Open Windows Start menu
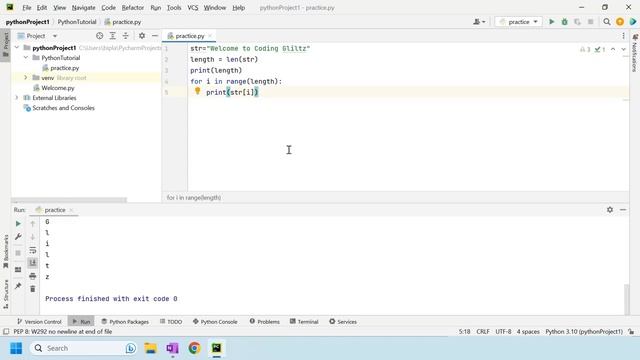 coord(16,348)
